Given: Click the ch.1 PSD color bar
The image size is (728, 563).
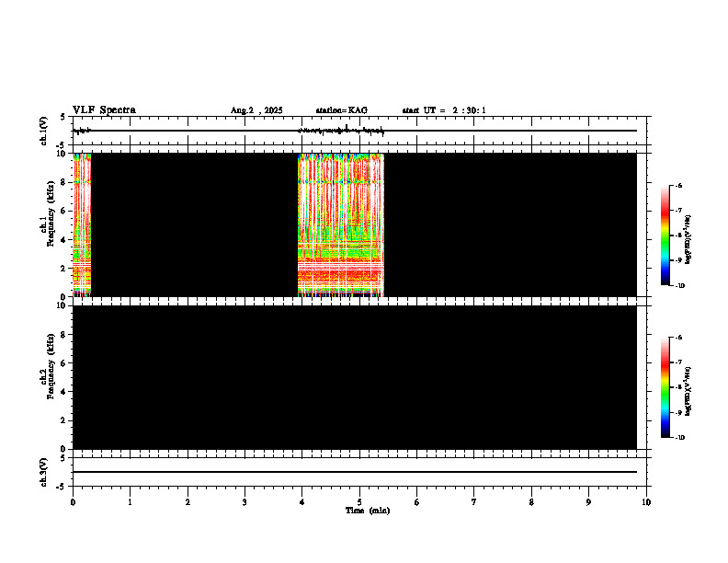Looking at the screenshot, I should point(665,236).
